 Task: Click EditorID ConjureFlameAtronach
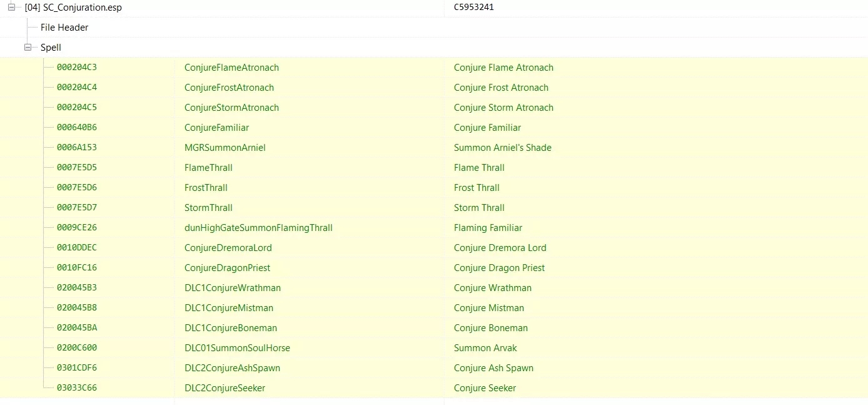[x=231, y=68]
